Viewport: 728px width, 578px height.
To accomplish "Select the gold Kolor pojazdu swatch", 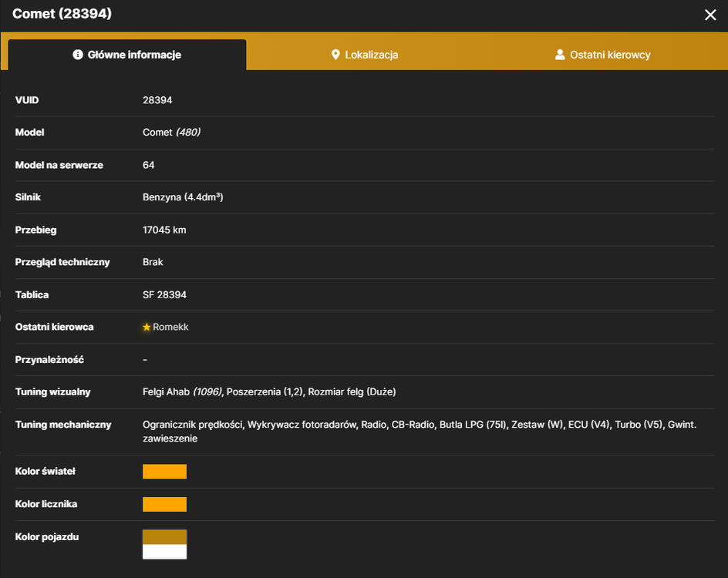I will point(164,536).
